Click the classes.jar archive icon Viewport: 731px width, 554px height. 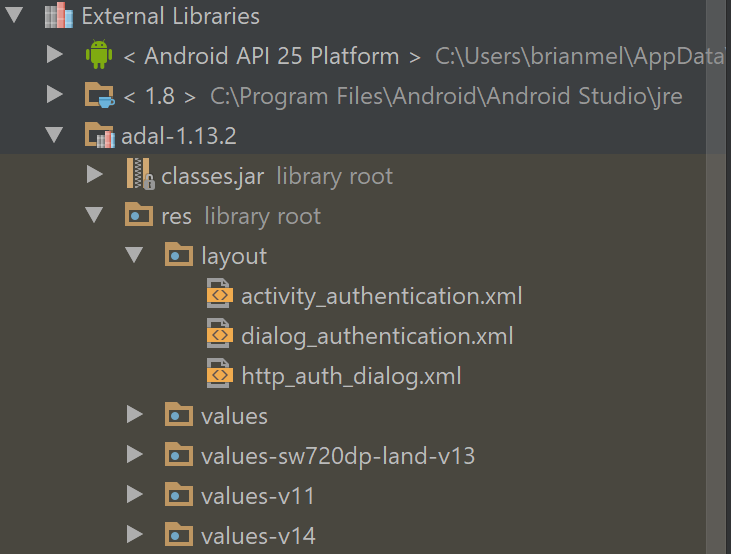pyautogui.click(x=140, y=174)
